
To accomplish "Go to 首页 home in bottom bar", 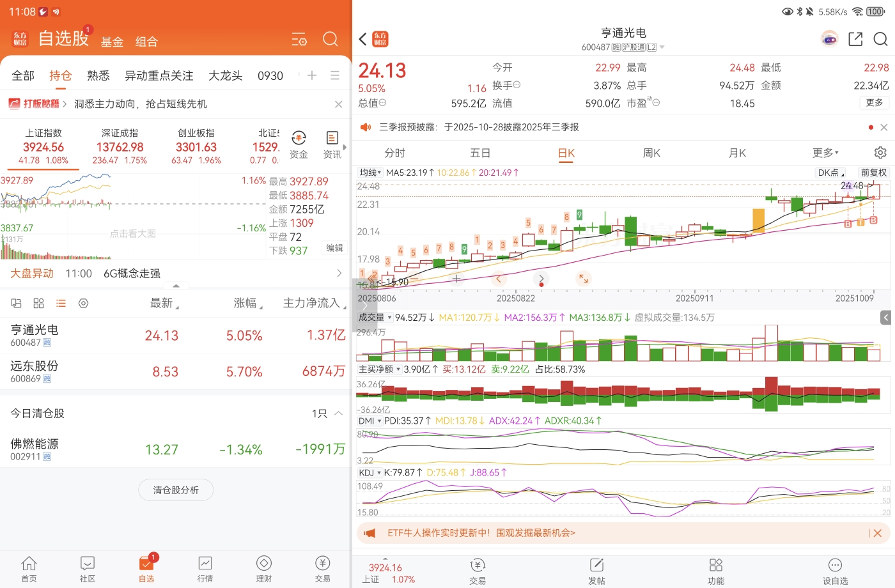I will click(29, 569).
